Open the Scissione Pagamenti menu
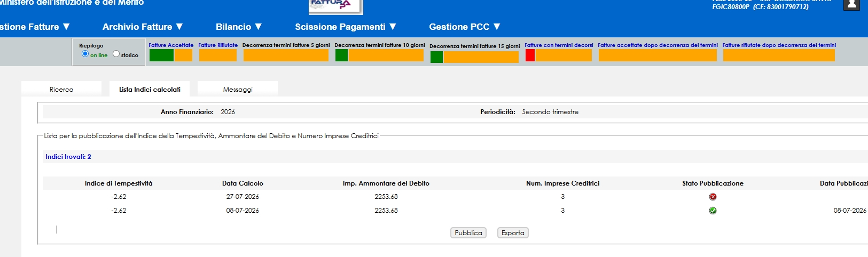Image resolution: width=868 pixels, height=257 pixels. click(346, 27)
